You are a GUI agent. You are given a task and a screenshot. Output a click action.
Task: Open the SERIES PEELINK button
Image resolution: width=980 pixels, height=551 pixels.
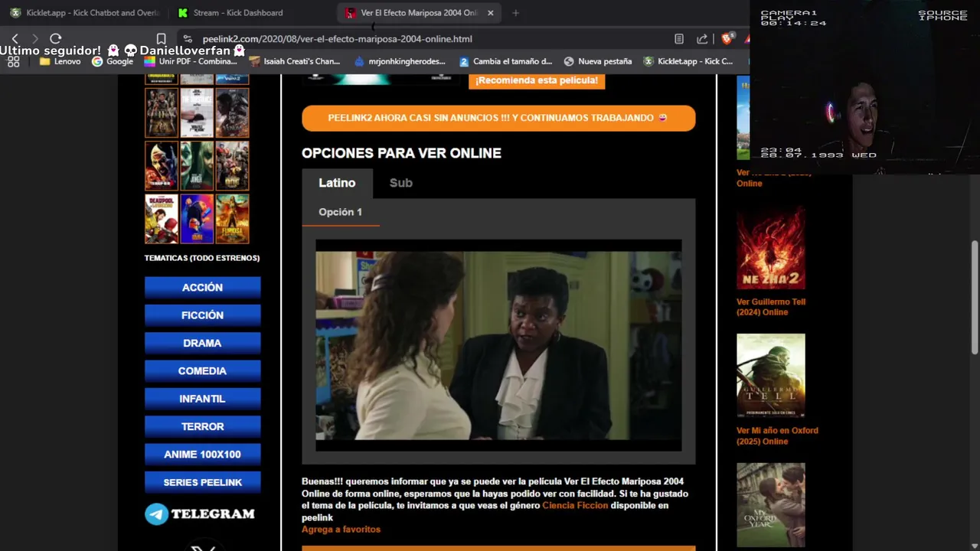(202, 482)
